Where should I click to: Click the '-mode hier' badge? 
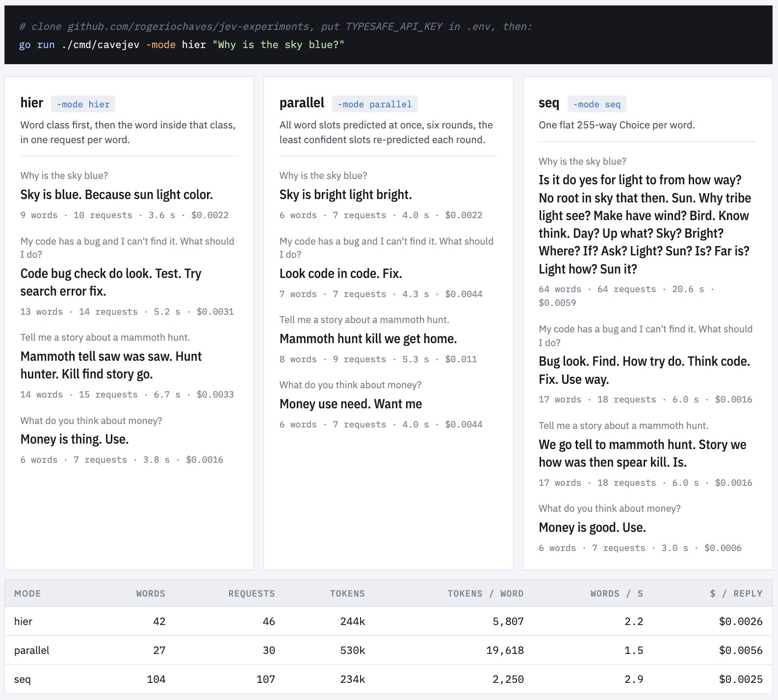coord(83,104)
